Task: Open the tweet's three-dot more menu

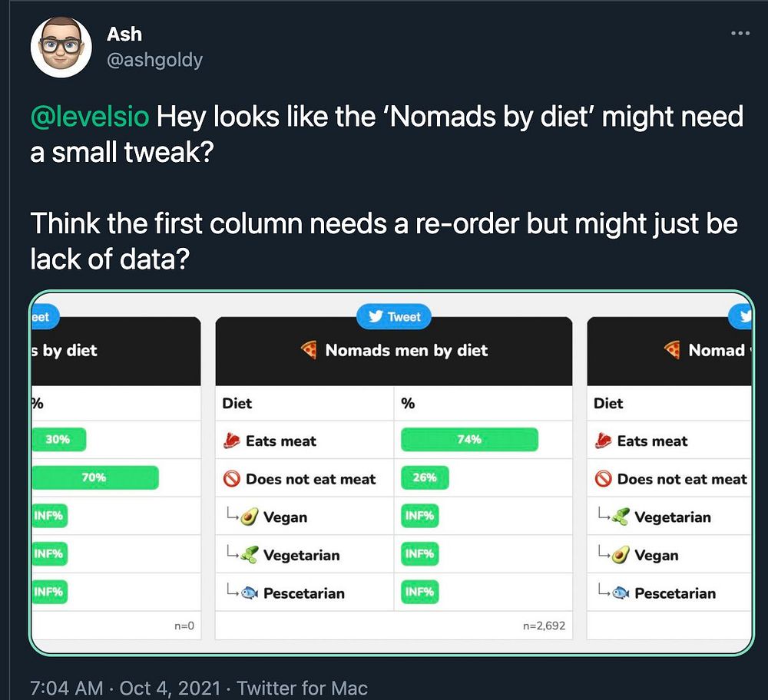Action: [x=740, y=34]
